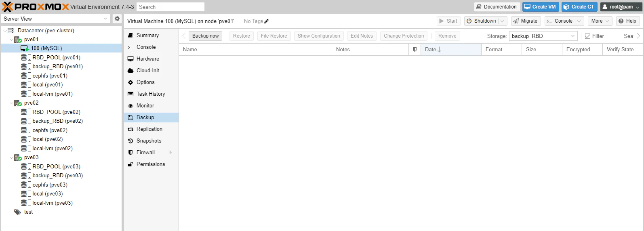Collapse the pve03 tree node
The height and width of the screenshot is (231, 644).
coord(11,157)
